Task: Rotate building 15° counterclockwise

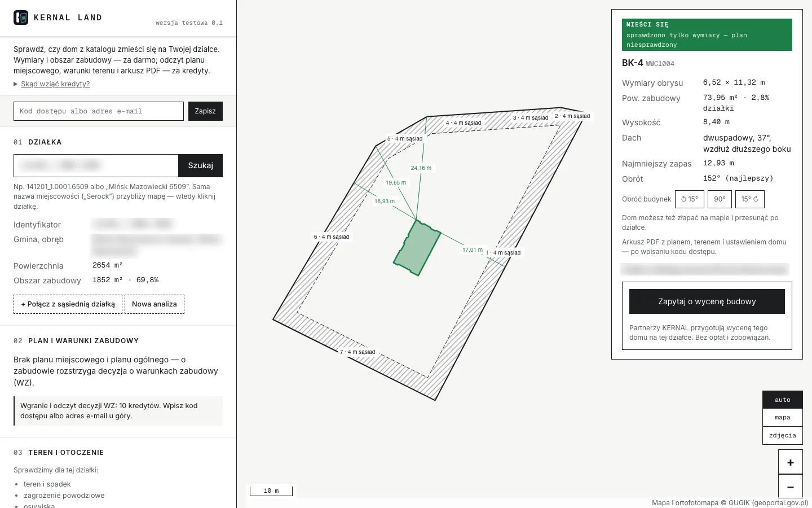Action: pyautogui.click(x=689, y=199)
